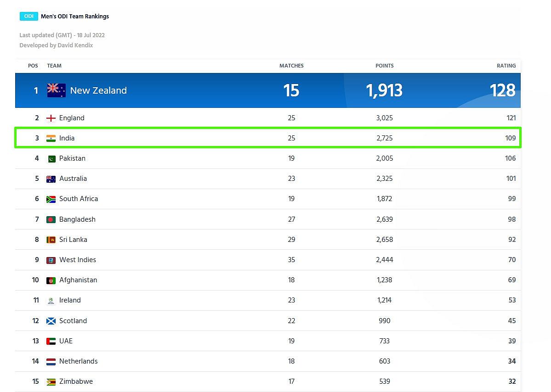Click the South Africa flag icon

click(x=51, y=199)
